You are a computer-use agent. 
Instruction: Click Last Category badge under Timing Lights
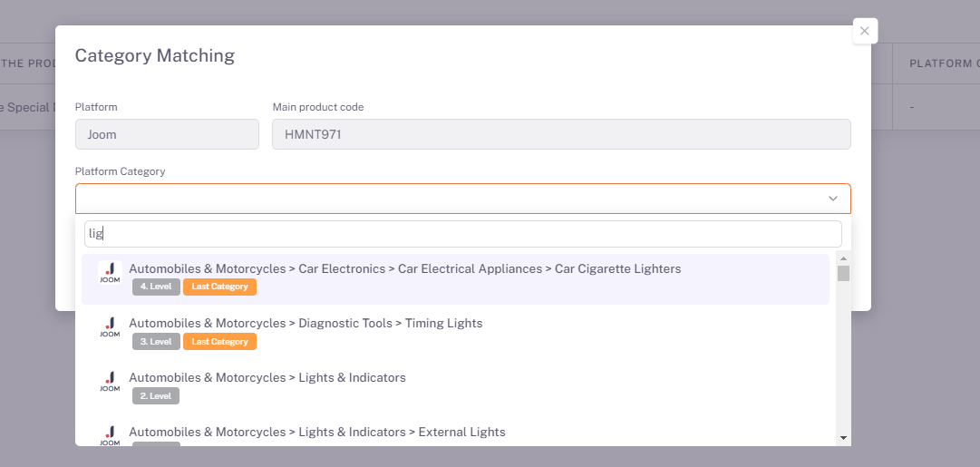pyautogui.click(x=219, y=342)
